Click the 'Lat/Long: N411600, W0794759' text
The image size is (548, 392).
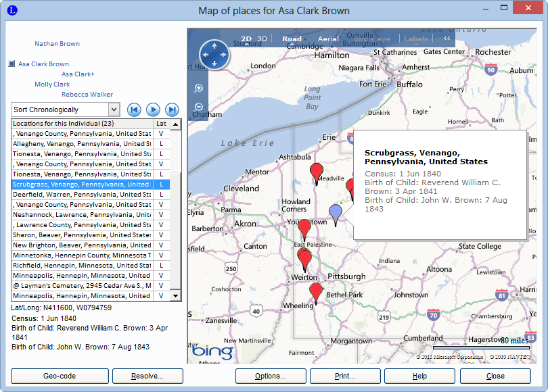point(62,308)
